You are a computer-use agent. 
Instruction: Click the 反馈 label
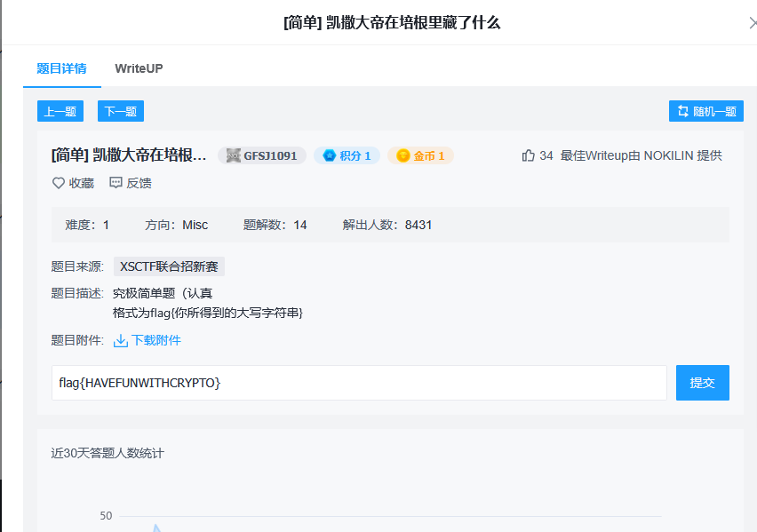click(x=139, y=183)
